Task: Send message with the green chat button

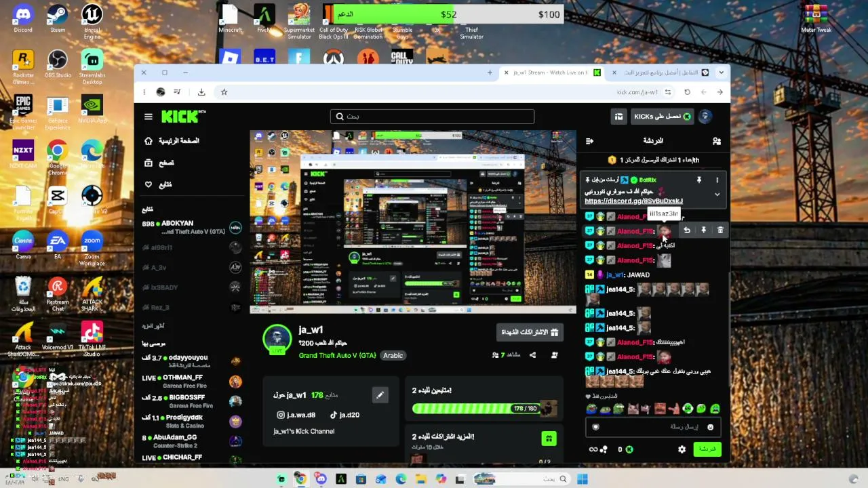Action: point(707,449)
